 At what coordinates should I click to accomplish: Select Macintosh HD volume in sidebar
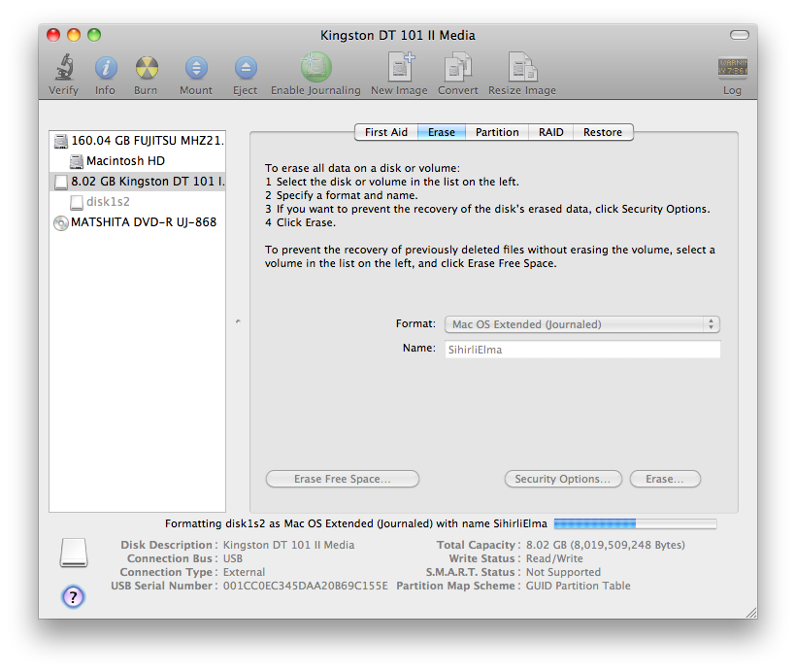click(125, 161)
